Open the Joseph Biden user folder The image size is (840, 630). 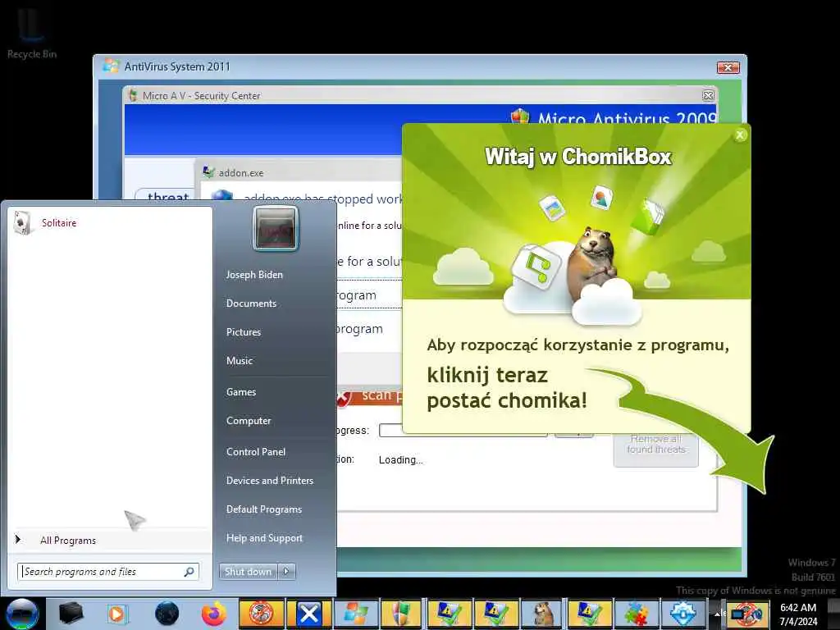click(x=254, y=274)
